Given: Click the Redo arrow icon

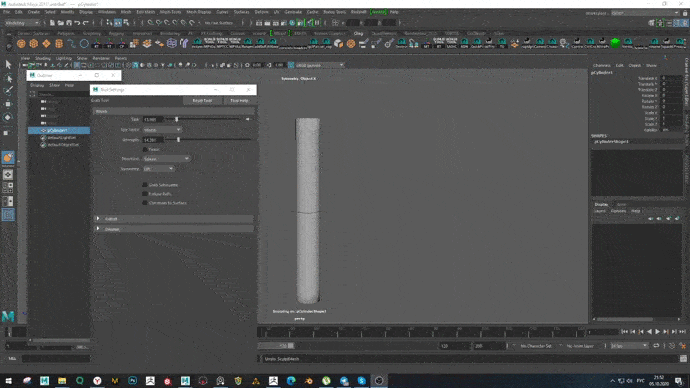Looking at the screenshot, I should [x=86, y=22].
